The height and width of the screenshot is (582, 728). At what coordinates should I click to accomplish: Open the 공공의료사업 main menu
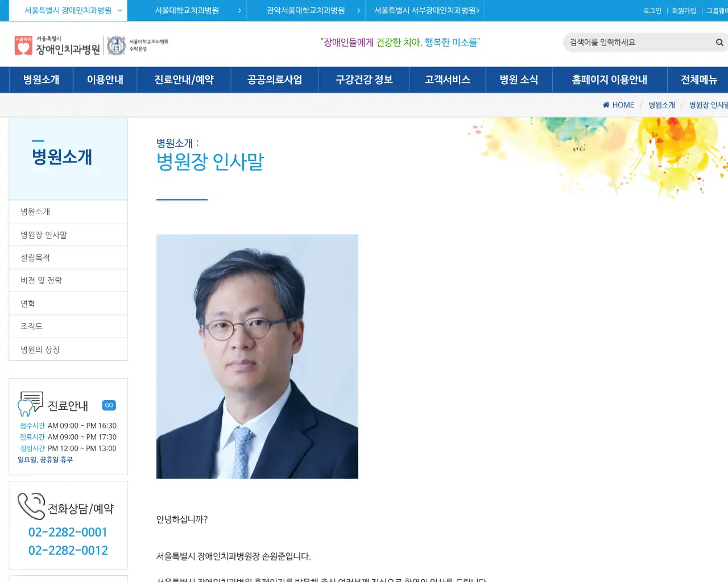click(x=275, y=80)
